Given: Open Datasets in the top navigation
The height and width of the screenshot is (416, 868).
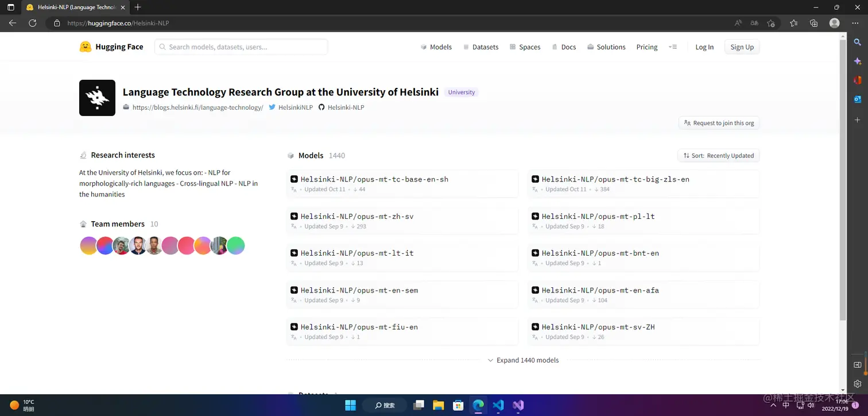Looking at the screenshot, I should tap(480, 47).
